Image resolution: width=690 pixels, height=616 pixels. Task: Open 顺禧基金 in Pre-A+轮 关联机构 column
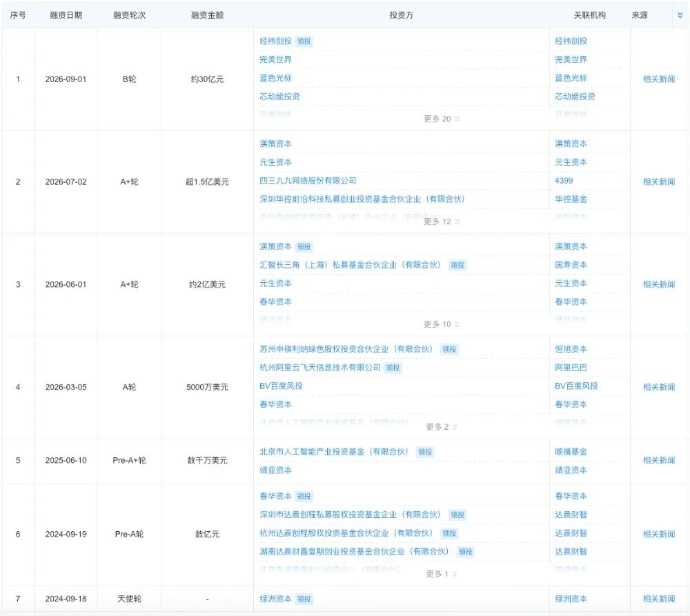pos(571,451)
